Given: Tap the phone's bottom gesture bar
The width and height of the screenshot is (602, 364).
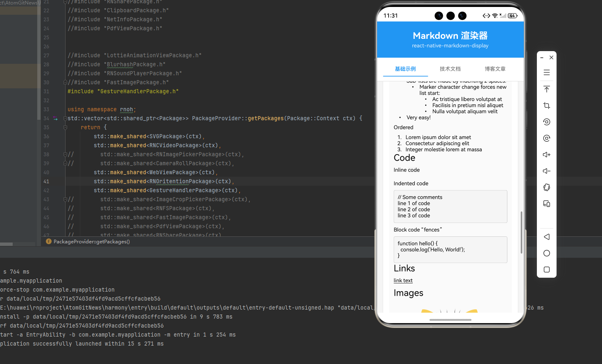Looking at the screenshot, I should (450, 320).
